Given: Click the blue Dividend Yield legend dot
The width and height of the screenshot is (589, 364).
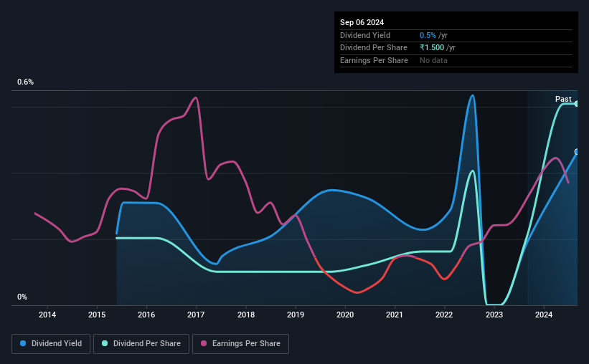Looking at the screenshot, I should pyautogui.click(x=23, y=343).
